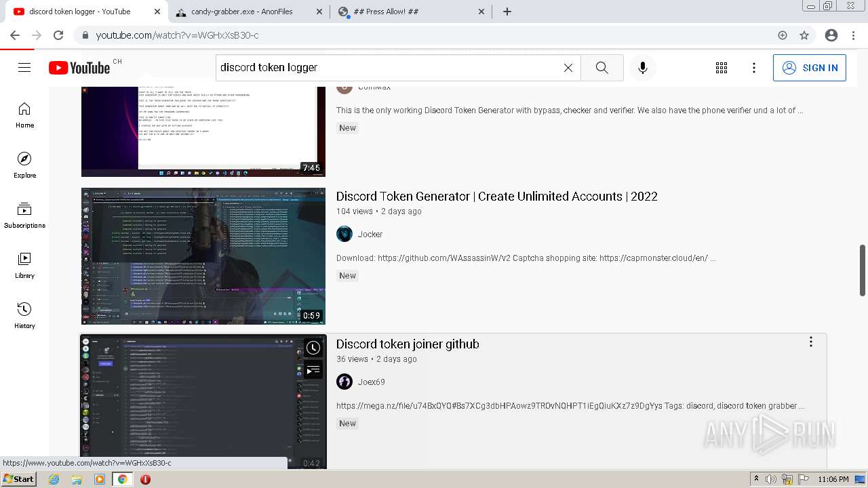
Task: Open Discord Token Generator 2022 video title
Action: 497,197
